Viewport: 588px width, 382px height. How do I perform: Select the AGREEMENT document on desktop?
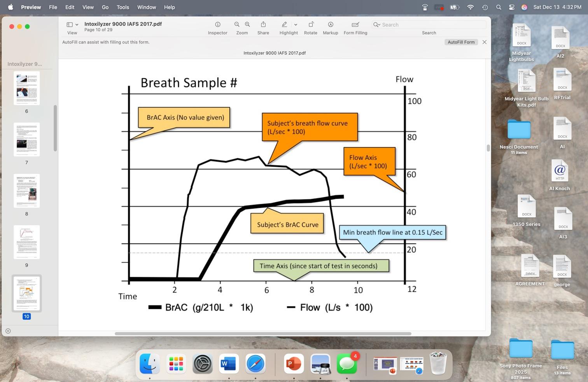click(x=530, y=270)
